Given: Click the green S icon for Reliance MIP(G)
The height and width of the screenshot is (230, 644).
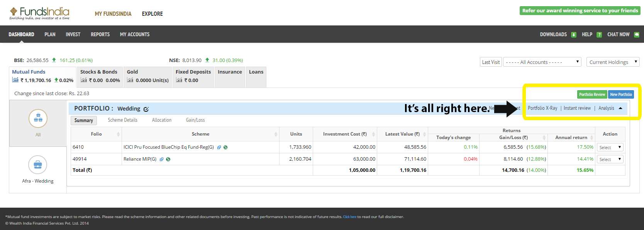Looking at the screenshot, I should click(x=168, y=159).
